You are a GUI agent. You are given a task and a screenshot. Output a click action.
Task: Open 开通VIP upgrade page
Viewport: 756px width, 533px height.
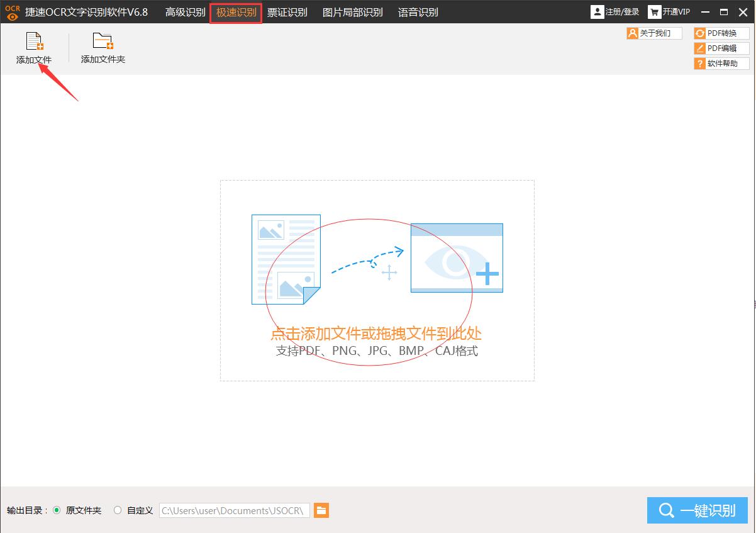coord(669,11)
